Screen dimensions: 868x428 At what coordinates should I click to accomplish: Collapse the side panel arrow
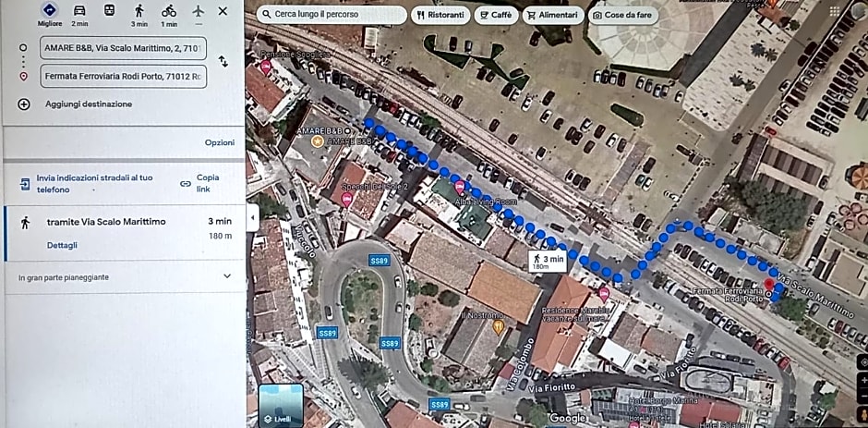pos(251,216)
